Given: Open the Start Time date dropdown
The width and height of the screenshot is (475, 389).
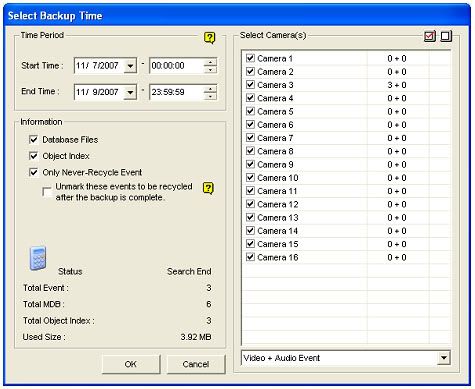Looking at the screenshot, I should point(130,66).
